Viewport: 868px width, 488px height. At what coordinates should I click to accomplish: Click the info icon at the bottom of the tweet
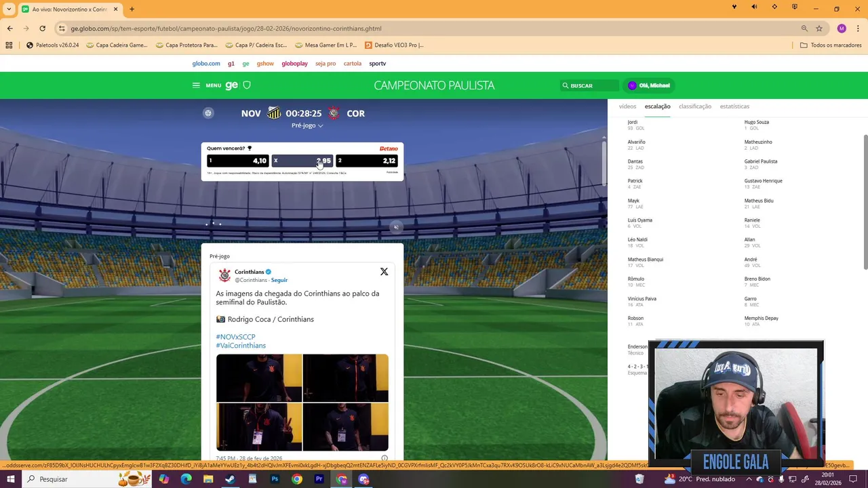[384, 458]
